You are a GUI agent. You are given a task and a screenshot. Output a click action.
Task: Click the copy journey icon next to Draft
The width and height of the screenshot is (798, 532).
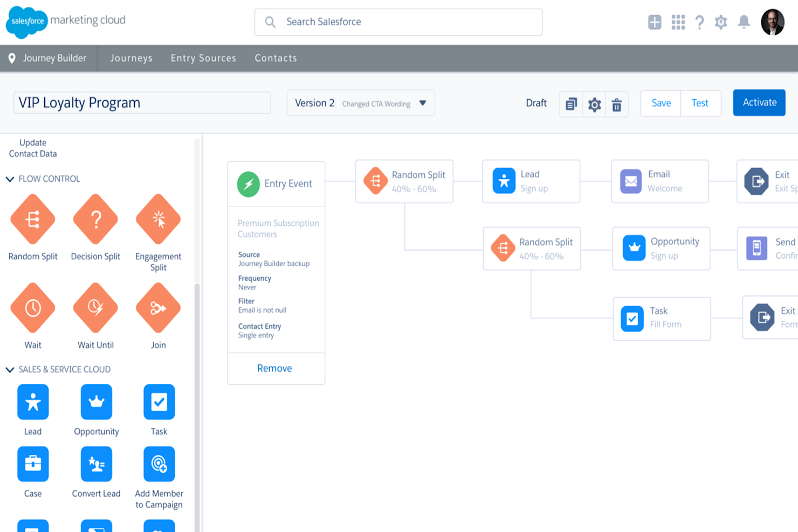tap(571, 103)
